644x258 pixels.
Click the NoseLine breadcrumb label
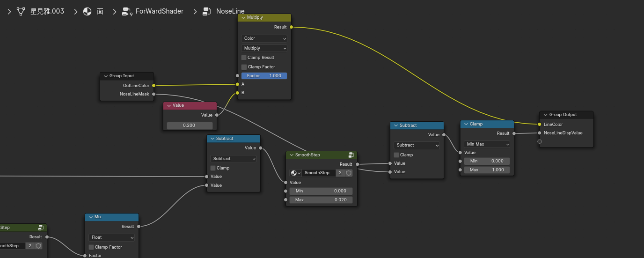(230, 11)
